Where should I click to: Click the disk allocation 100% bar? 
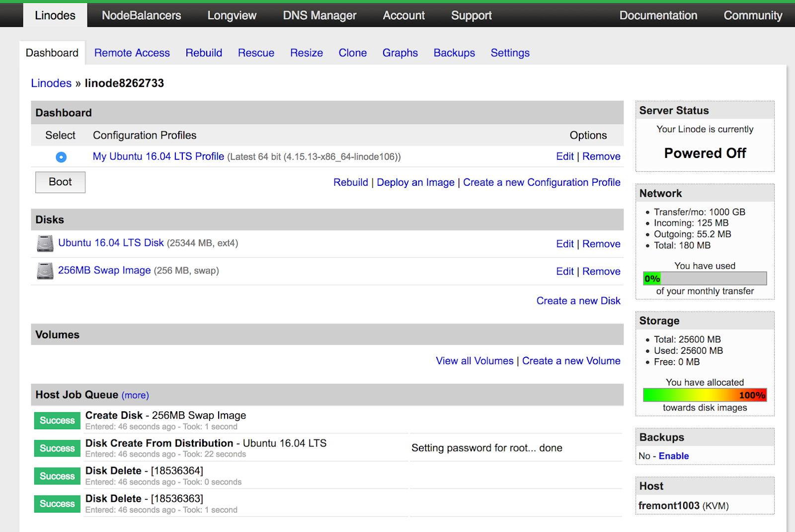(x=705, y=395)
